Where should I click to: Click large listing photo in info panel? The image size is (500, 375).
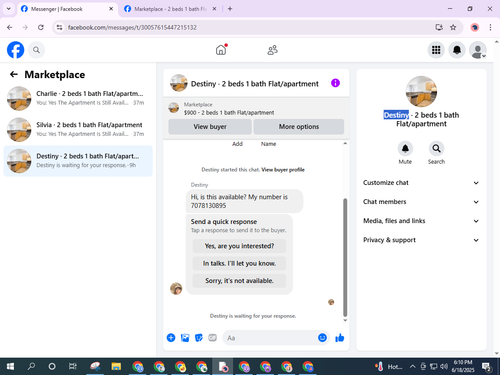pyautogui.click(x=421, y=91)
